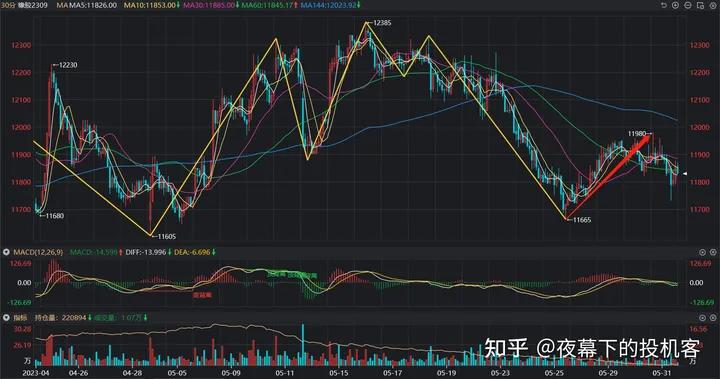Click the 持仓量 220894 value
Viewport: 720px width, 379px height.
point(61,317)
